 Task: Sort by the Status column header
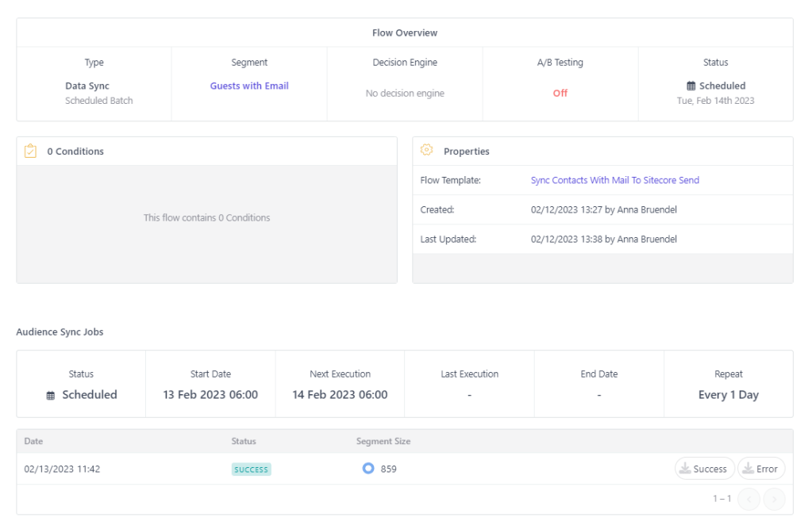click(x=244, y=441)
